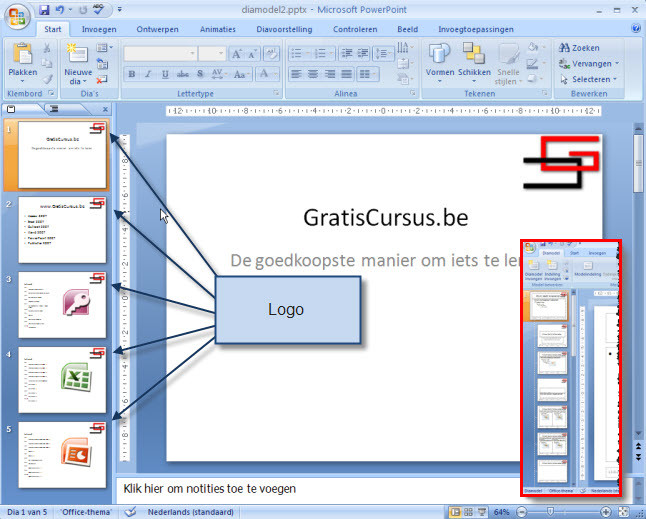The image size is (646, 519).
Task: Open the Invoegtoepassingen tab
Action: coord(476,29)
